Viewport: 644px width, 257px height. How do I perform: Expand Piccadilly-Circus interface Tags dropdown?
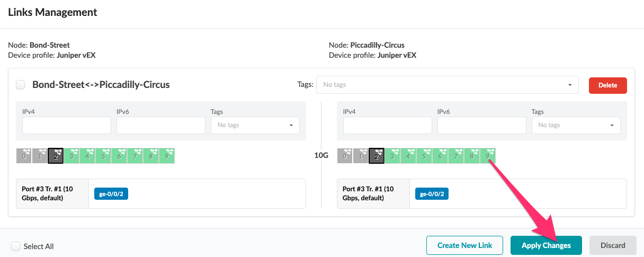click(x=576, y=125)
